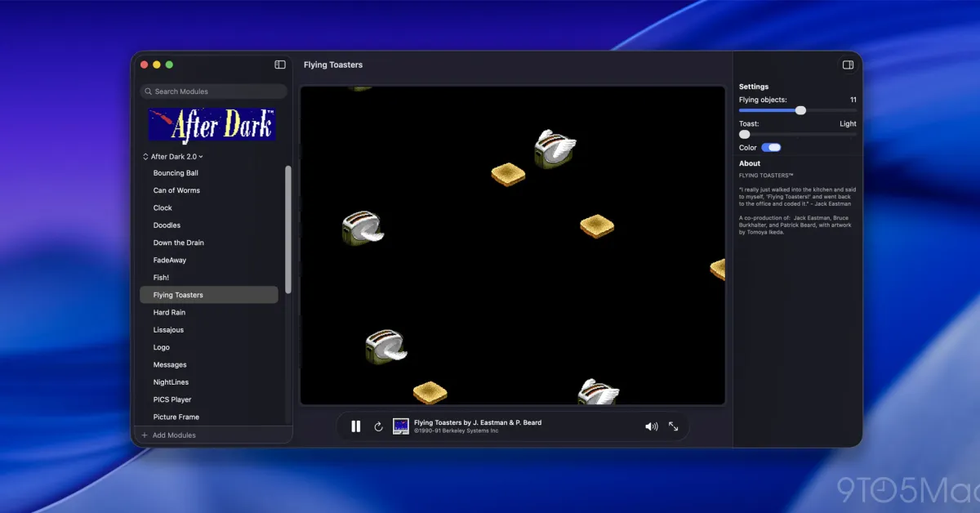Click the Light toast value label
Screen dimensions: 980x513
[848, 124]
